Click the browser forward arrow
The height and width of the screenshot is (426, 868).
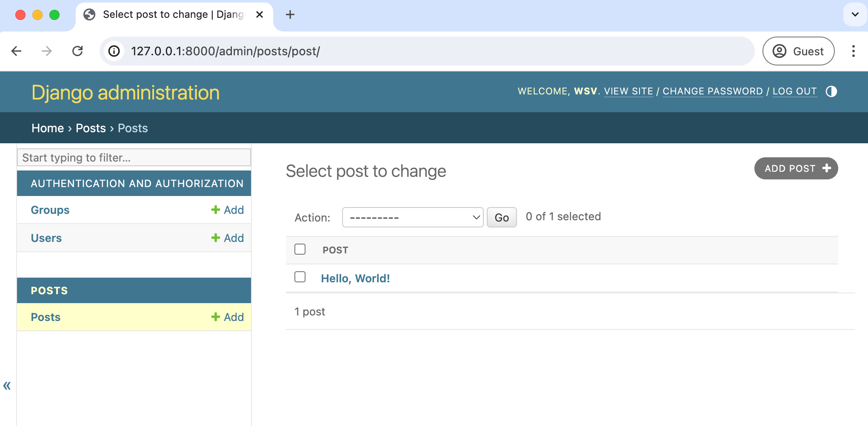[x=46, y=51]
